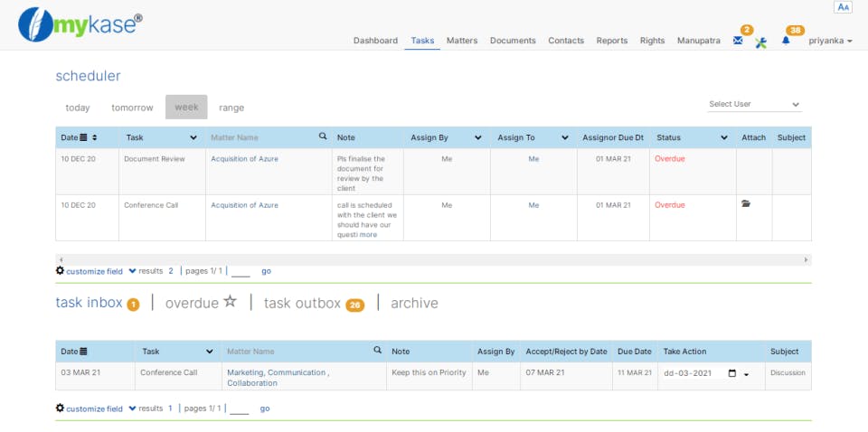Expand the scheduler Status column filter
The height and width of the screenshot is (432, 868).
pos(724,137)
